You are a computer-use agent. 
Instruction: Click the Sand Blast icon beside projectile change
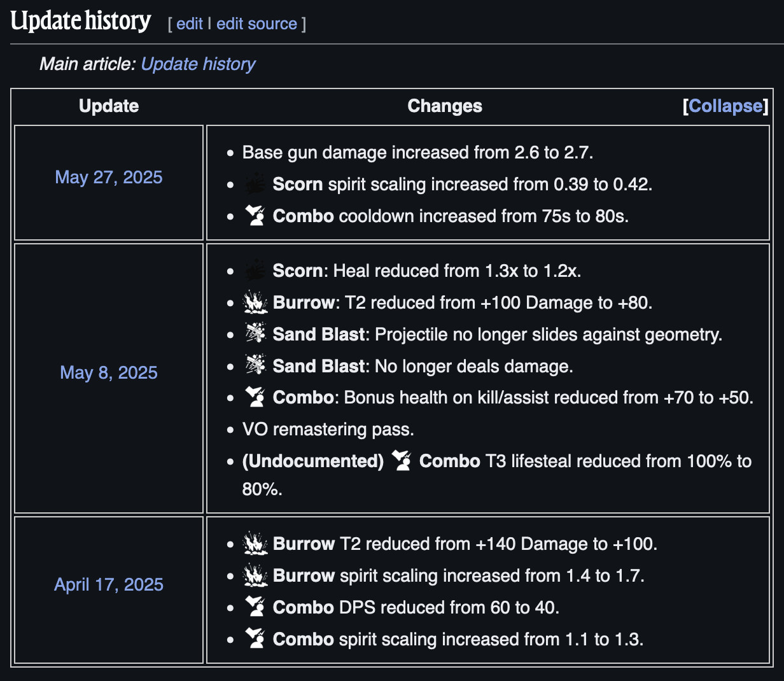(255, 334)
